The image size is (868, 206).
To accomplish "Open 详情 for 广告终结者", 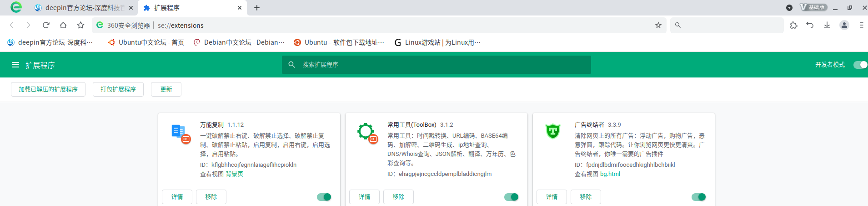I will (552, 197).
